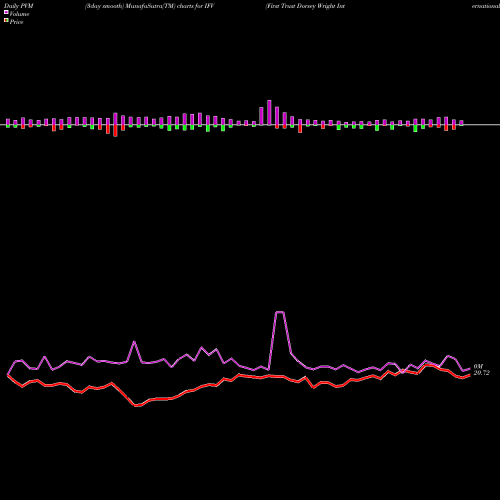This screenshot has height=500, width=500.
Task: Click the green-red Price legend swatch
Action: coord(6,21)
